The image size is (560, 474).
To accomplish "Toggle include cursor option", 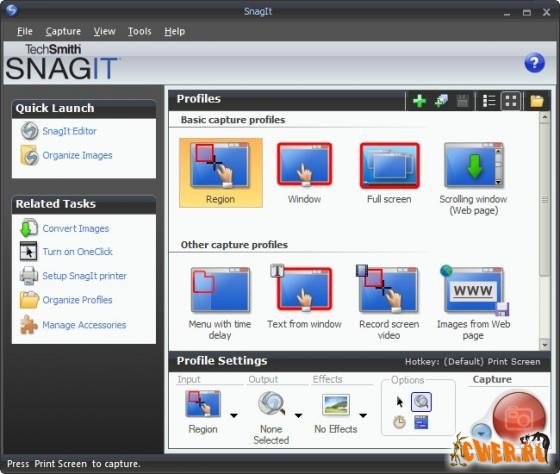I will pos(400,402).
